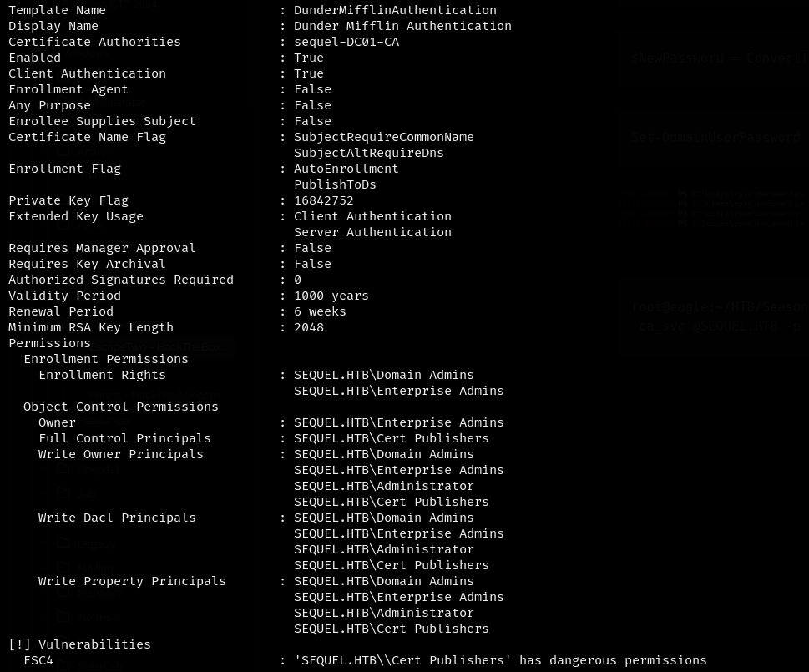This screenshot has height=672, width=809.
Task: Click the Enrollment Permissions heading
Action: click(106, 359)
